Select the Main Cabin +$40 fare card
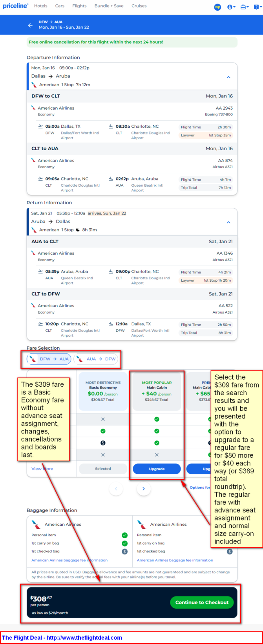 pyautogui.click(x=157, y=392)
